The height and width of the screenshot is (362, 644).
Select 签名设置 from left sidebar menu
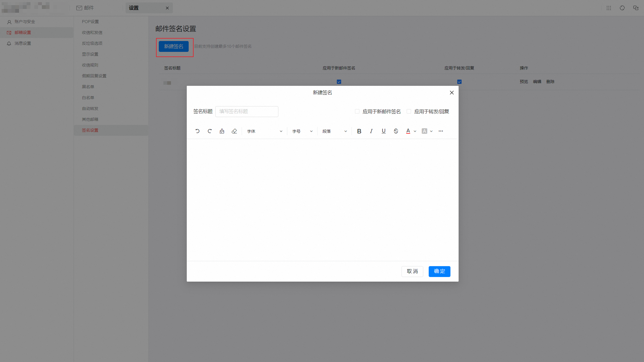tap(90, 130)
